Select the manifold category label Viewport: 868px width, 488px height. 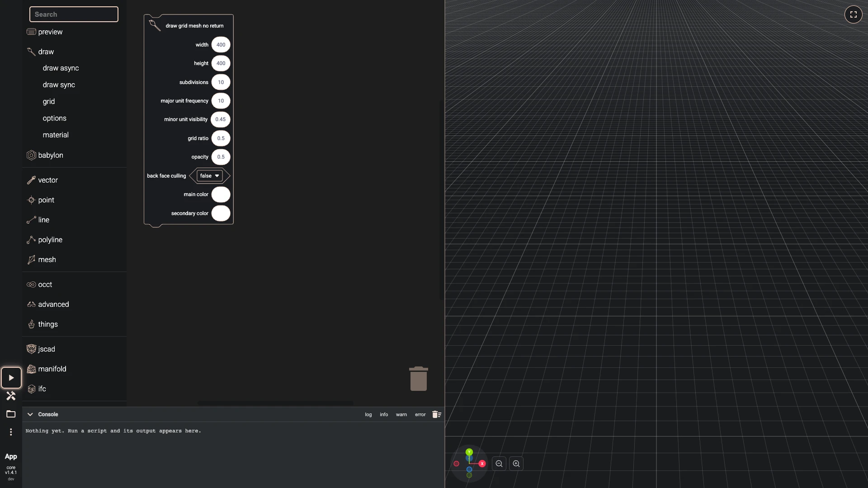click(52, 369)
